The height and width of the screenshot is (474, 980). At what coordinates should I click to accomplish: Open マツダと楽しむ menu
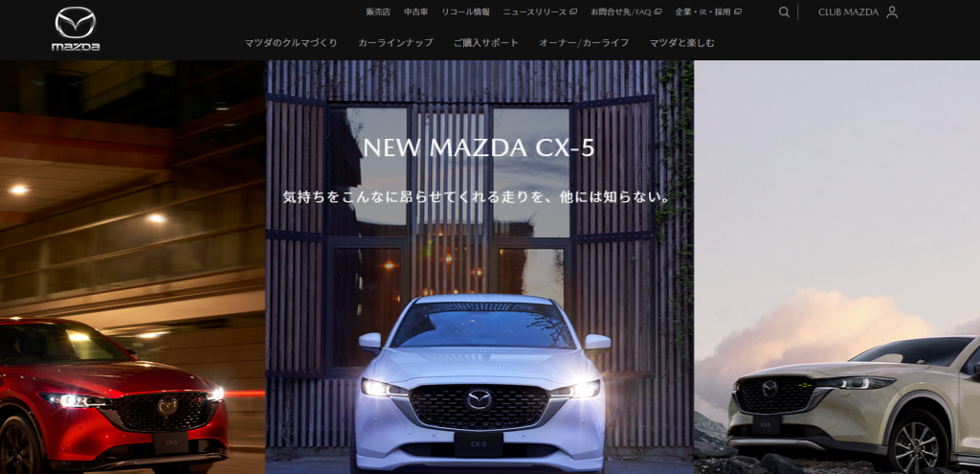[681, 42]
